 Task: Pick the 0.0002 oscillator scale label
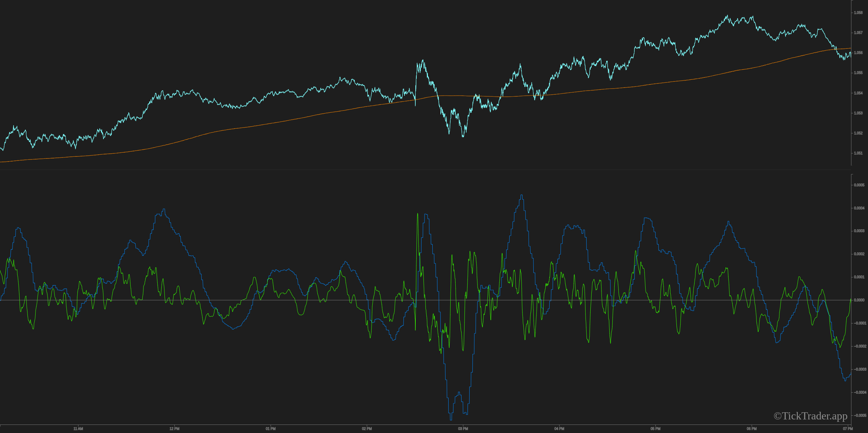859,254
